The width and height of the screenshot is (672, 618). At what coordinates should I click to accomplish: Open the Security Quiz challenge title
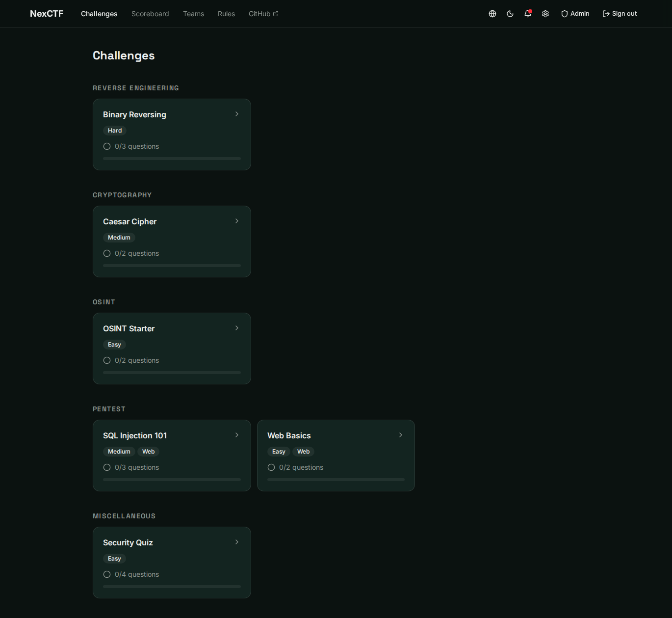[x=128, y=542]
